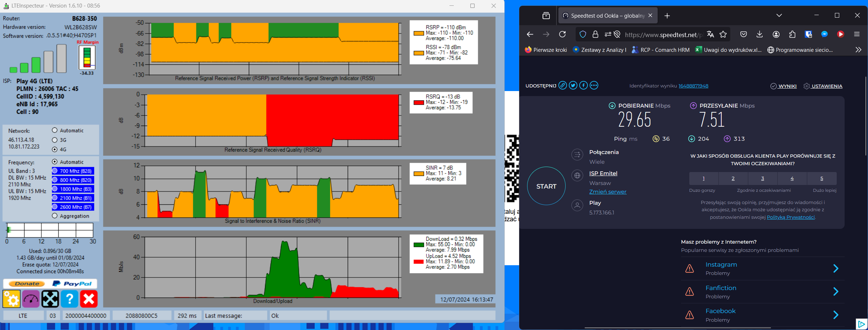Click the PayPal Donate button
This screenshot has width=868, height=330.
tap(50, 284)
